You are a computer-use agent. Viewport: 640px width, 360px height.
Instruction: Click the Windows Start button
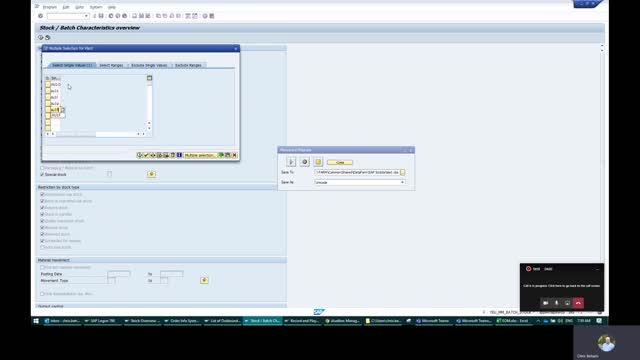coord(36,321)
